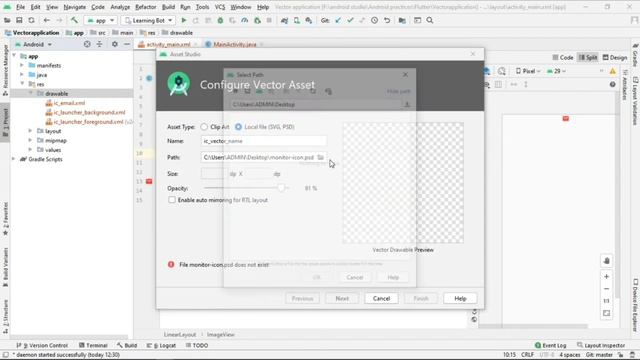Open the Learning Bot device dropdown

[x=149, y=20]
